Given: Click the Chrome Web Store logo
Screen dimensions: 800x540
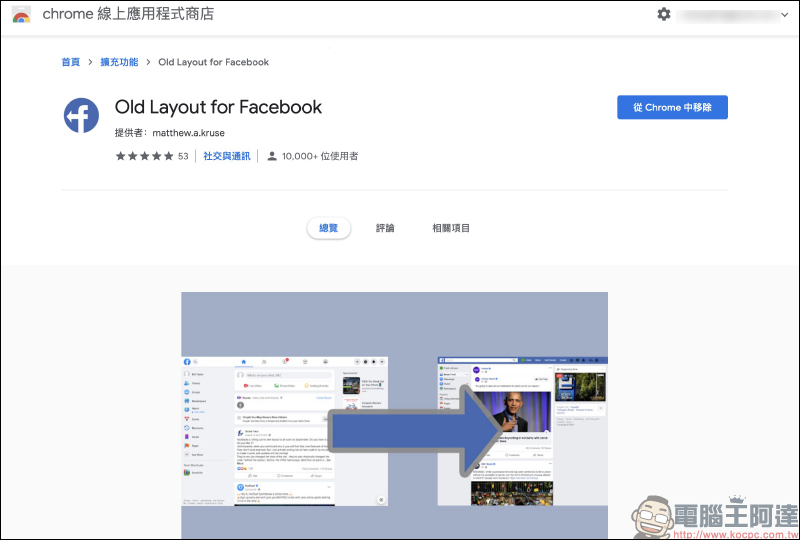Looking at the screenshot, I should click(x=21, y=14).
